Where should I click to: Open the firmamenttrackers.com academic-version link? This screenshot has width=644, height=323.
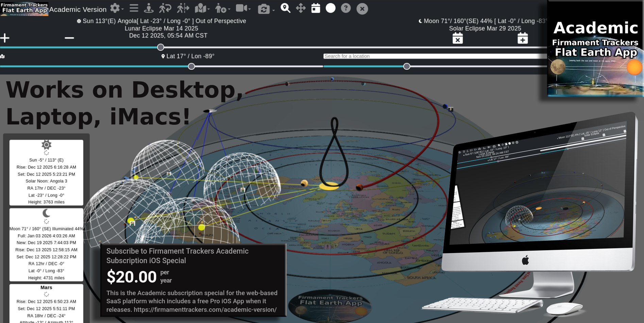coord(205,310)
